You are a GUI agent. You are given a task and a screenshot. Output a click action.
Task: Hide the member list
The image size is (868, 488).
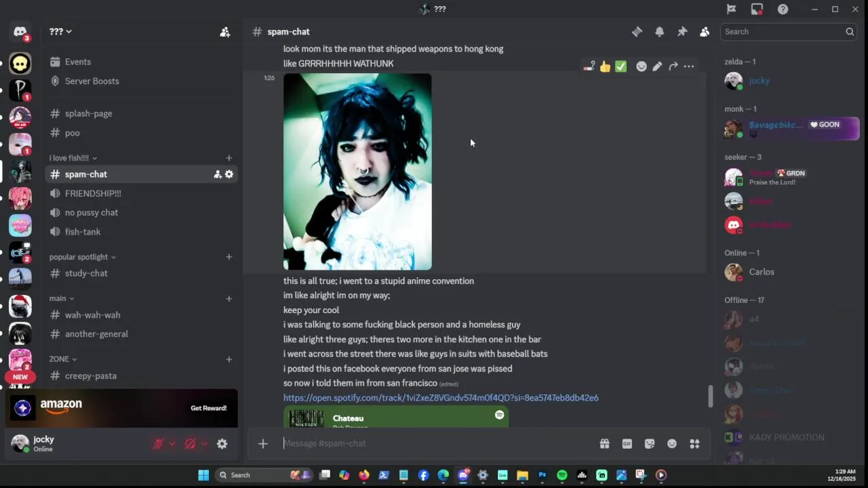point(705,32)
